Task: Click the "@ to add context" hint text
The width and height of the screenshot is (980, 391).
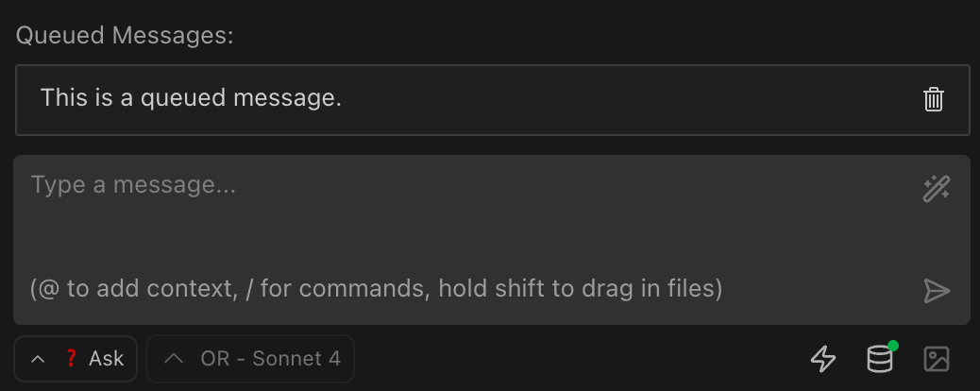Action: (132, 288)
